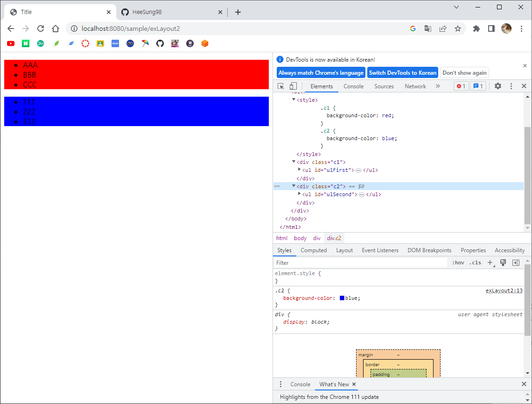Add a new style rule

490,263
